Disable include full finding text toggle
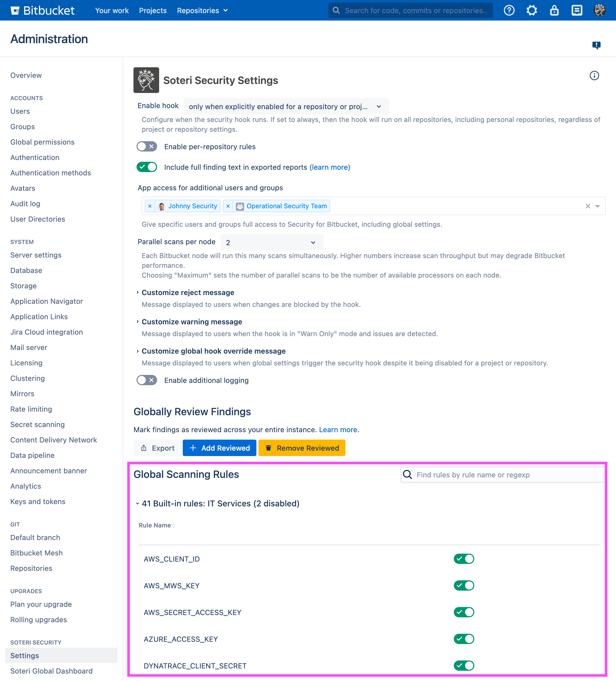616x681 pixels. (147, 167)
